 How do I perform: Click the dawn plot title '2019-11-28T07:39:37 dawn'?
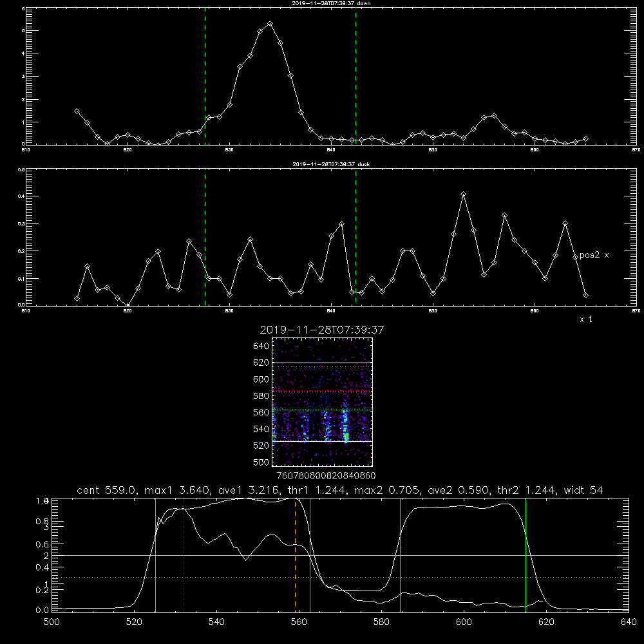[x=331, y=3]
